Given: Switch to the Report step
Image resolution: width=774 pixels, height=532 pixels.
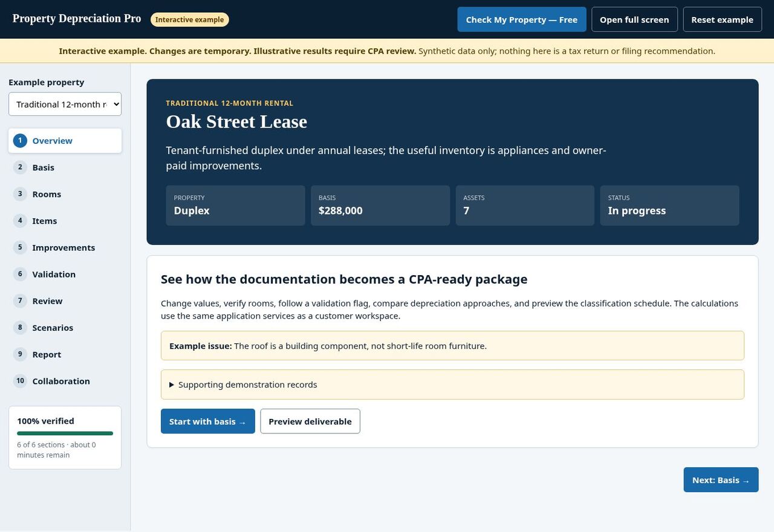Looking at the screenshot, I should pyautogui.click(x=65, y=354).
